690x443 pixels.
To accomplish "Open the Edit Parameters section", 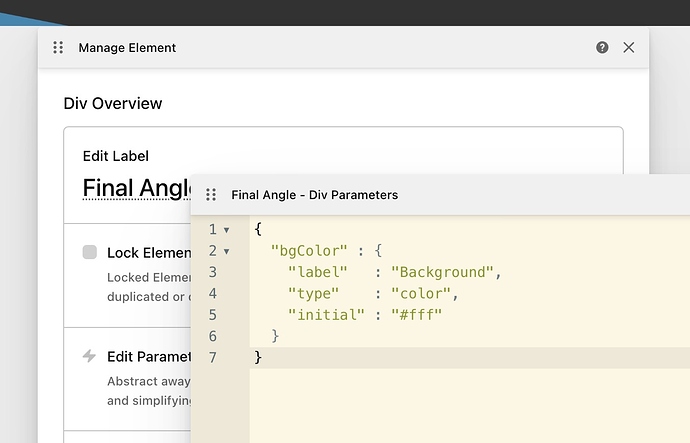I will click(x=149, y=357).
